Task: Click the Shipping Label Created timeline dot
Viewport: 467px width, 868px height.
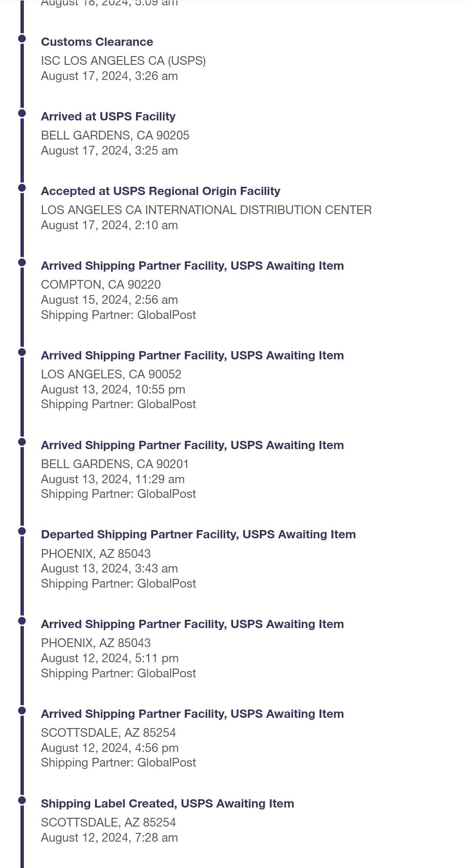Action: click(22, 800)
